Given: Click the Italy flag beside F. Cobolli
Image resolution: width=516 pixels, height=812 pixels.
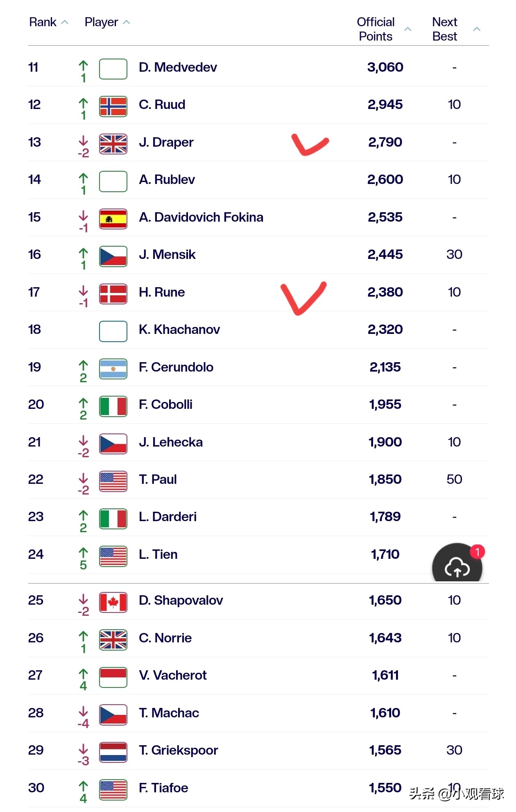Looking at the screenshot, I should point(113,406).
